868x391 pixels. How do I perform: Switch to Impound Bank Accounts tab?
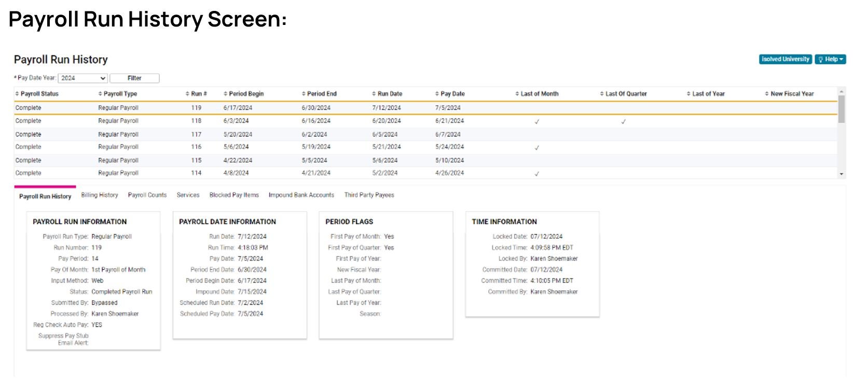pos(301,195)
